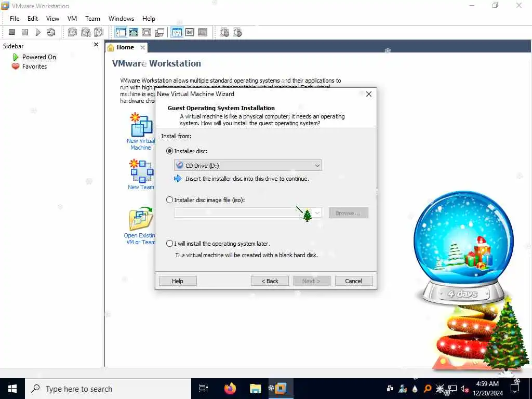
Task: Click the quick switch view toolbar icon
Action: (x=134, y=32)
